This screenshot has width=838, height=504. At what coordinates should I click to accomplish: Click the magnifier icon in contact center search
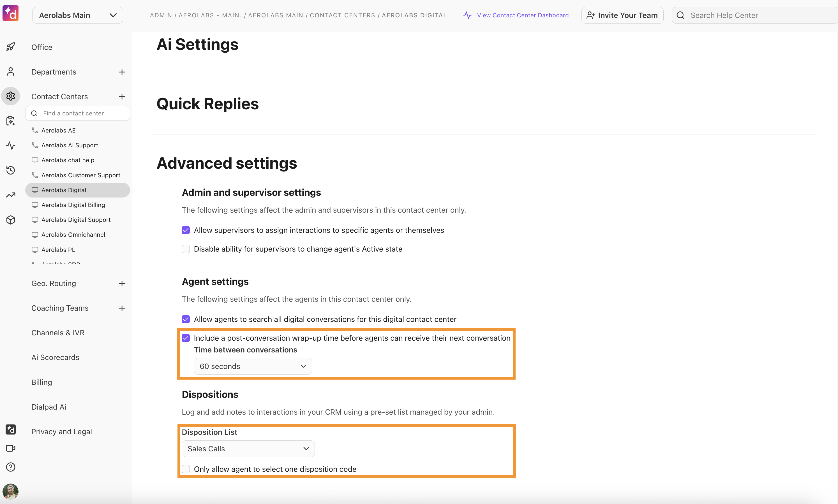(x=34, y=113)
